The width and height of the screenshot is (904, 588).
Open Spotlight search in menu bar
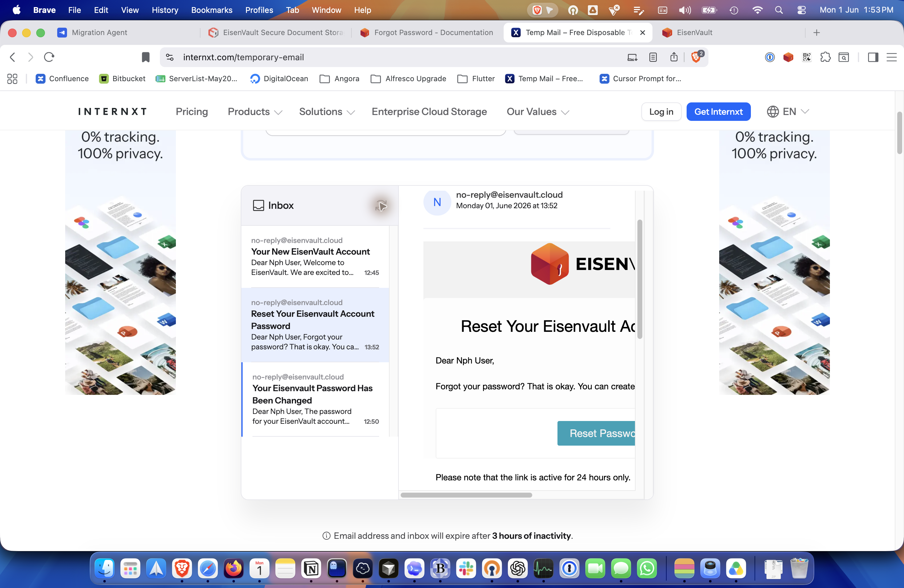779,10
